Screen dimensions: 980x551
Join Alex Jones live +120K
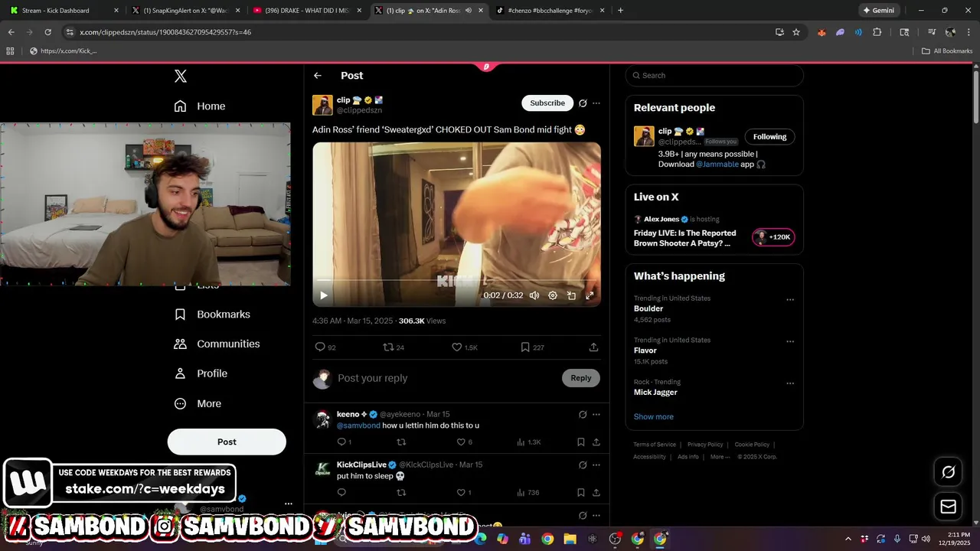point(773,237)
